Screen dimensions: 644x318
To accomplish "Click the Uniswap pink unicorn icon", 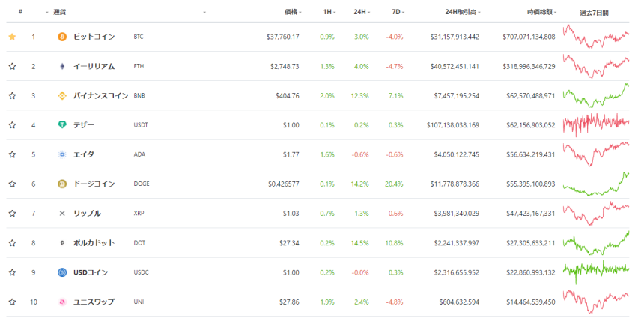I will [62, 301].
